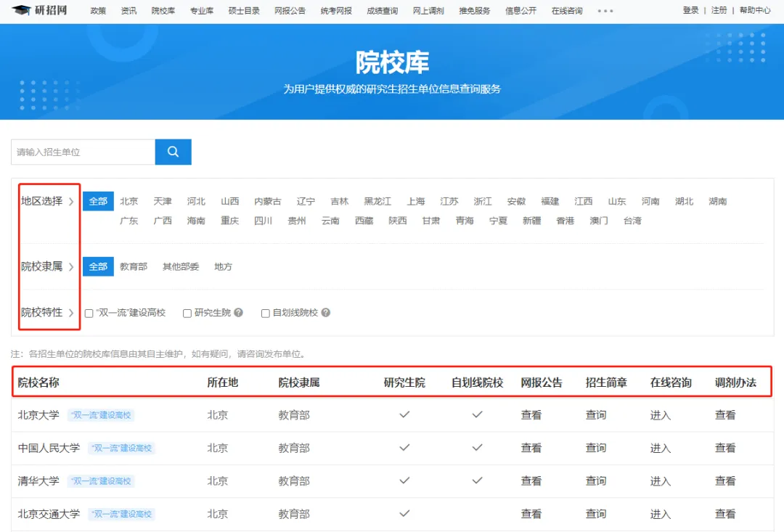The height and width of the screenshot is (532, 784).
Task: Filter region by 四川
Action: [x=263, y=221]
